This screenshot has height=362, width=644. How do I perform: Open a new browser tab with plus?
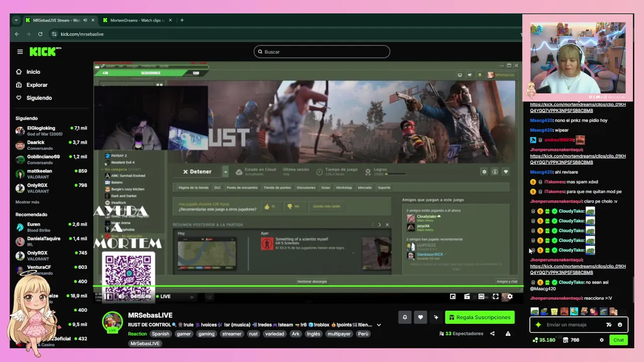pyautogui.click(x=182, y=20)
